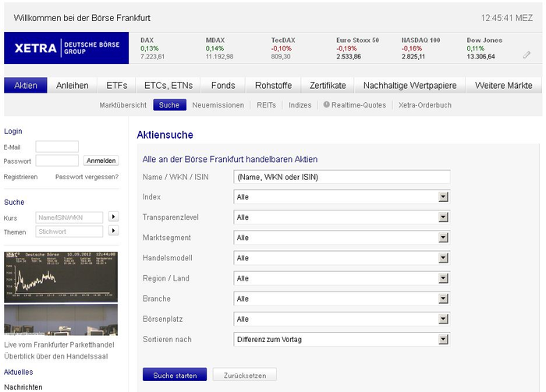Open the Branche dropdown

342,298
